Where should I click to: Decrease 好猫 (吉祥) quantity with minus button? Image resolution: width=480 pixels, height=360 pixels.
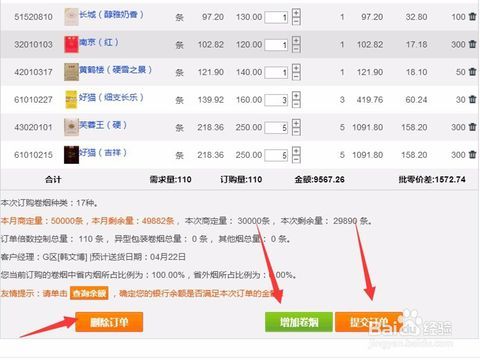296,159
